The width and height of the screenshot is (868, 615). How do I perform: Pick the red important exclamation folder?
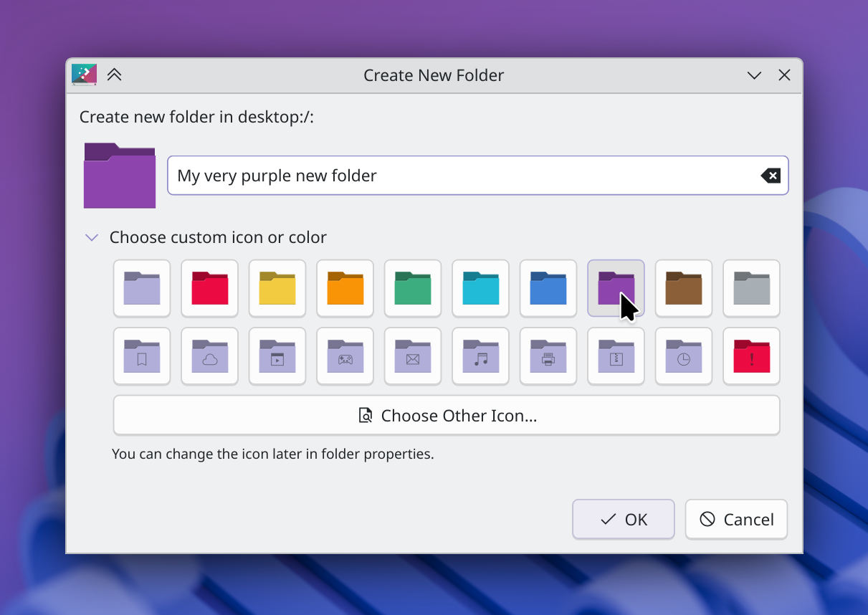click(x=751, y=356)
